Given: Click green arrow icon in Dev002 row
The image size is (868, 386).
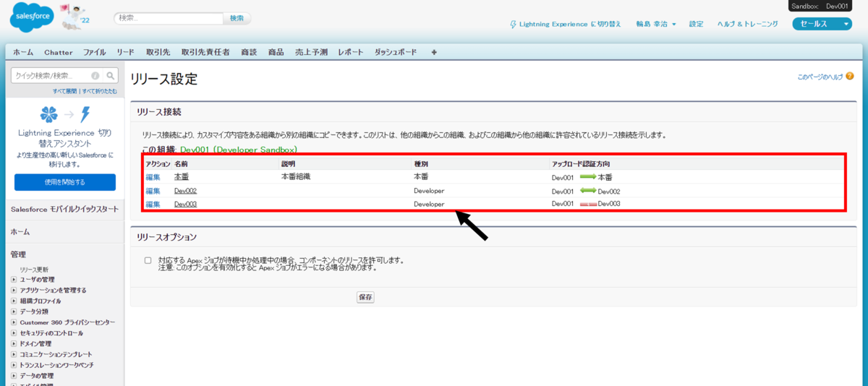Looking at the screenshot, I should pos(587,191).
